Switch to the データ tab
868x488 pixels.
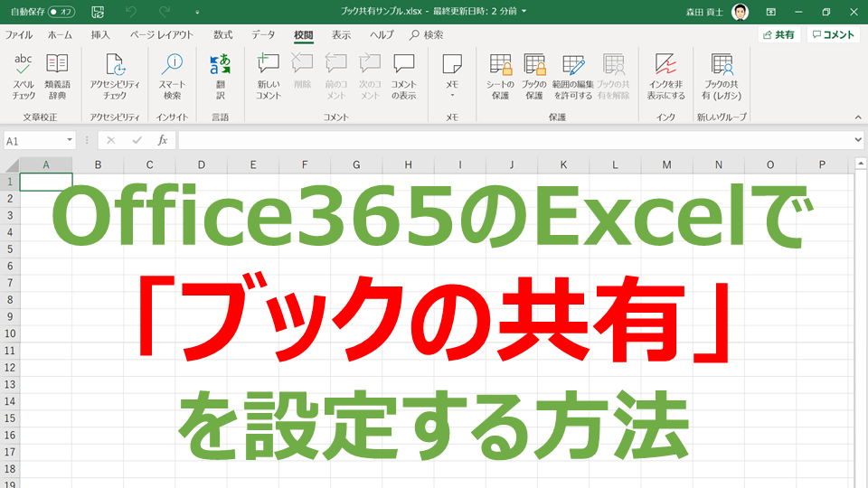click(x=263, y=35)
